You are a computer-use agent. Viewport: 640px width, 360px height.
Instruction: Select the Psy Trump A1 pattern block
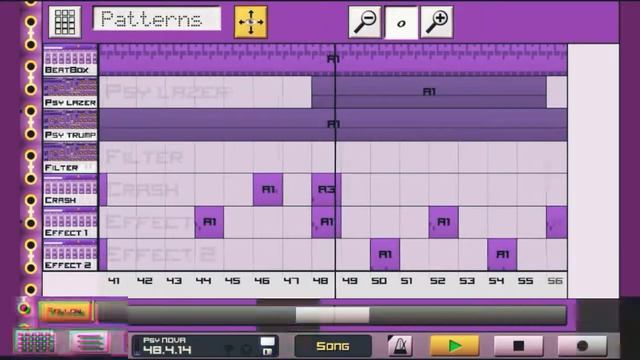(333, 125)
